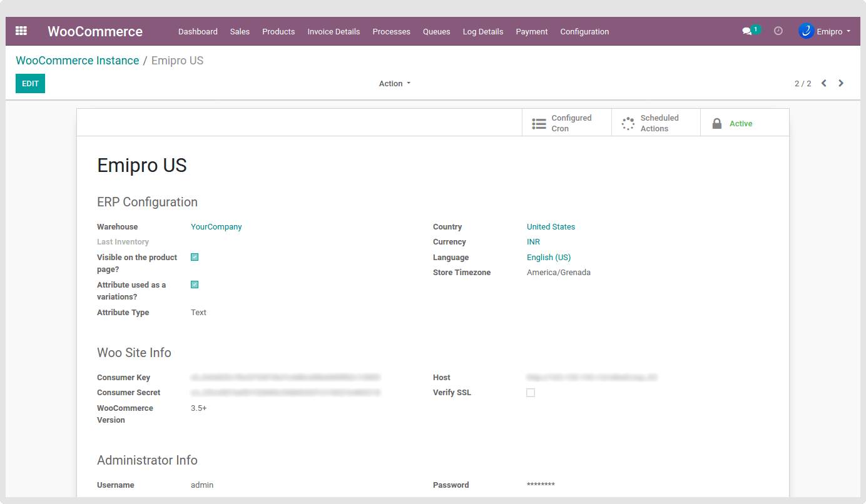Open the Configuration menu
The width and height of the screenshot is (866, 504).
tap(584, 31)
